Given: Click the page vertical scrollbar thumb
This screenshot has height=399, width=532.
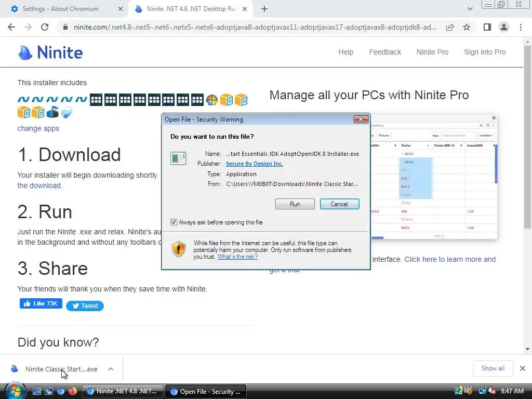Looking at the screenshot, I should (x=527, y=137).
